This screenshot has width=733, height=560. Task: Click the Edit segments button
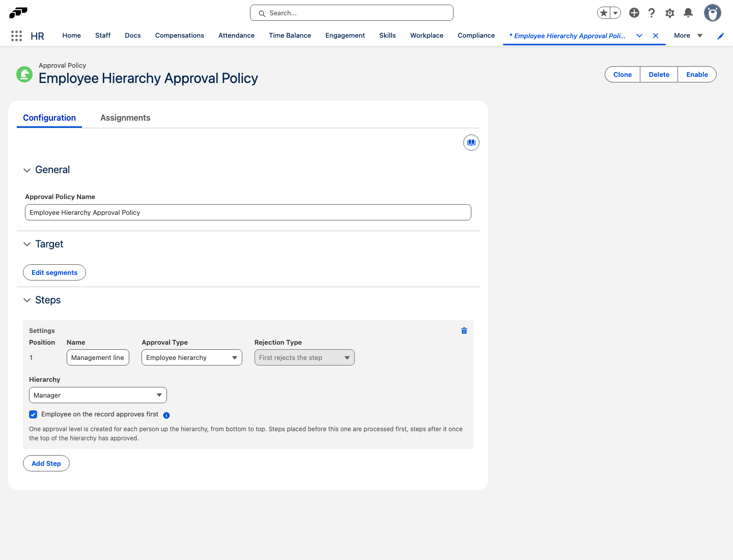54,272
